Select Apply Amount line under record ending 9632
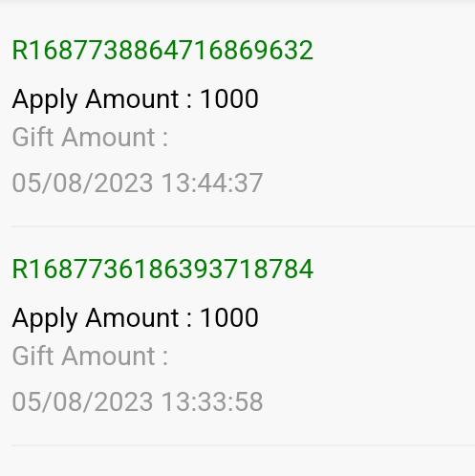This screenshot has width=475, height=476. [135, 99]
